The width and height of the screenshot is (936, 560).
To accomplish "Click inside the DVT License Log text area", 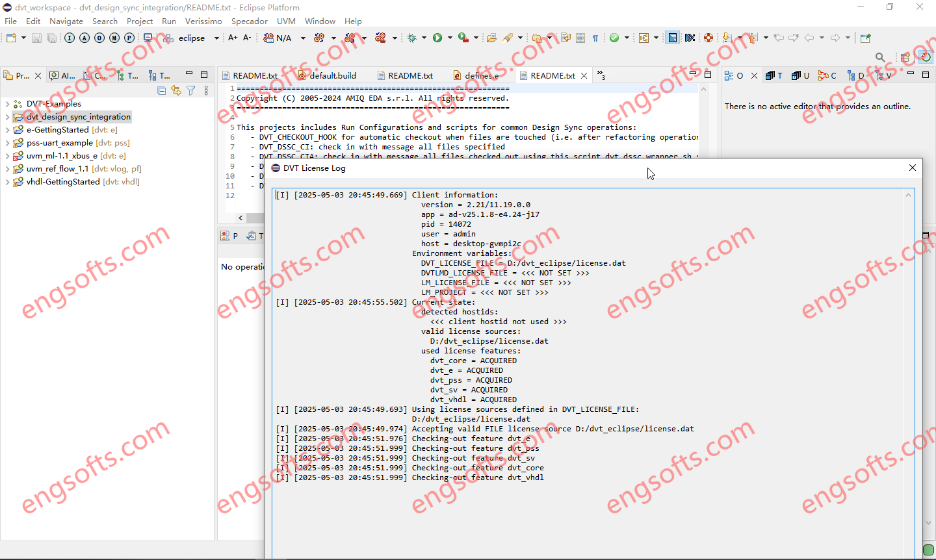I will [589, 374].
